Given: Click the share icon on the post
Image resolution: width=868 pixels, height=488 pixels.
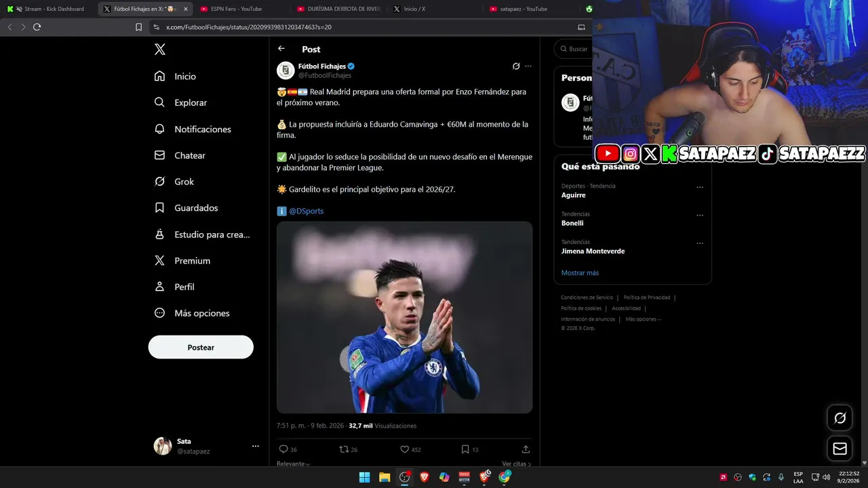Looking at the screenshot, I should pos(526,449).
